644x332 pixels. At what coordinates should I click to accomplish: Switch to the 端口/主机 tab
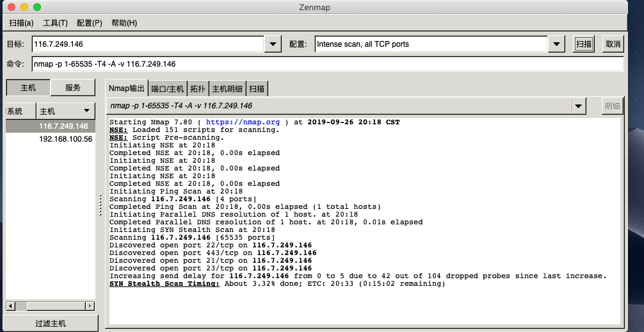tap(168, 89)
